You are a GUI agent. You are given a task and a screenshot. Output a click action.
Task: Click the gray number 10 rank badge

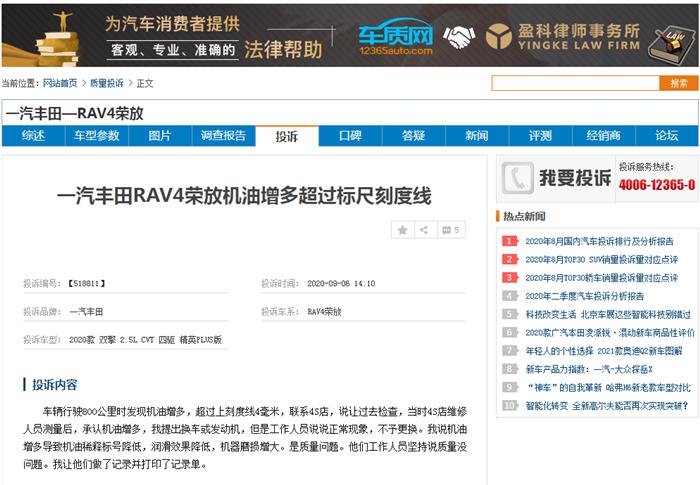coord(509,406)
